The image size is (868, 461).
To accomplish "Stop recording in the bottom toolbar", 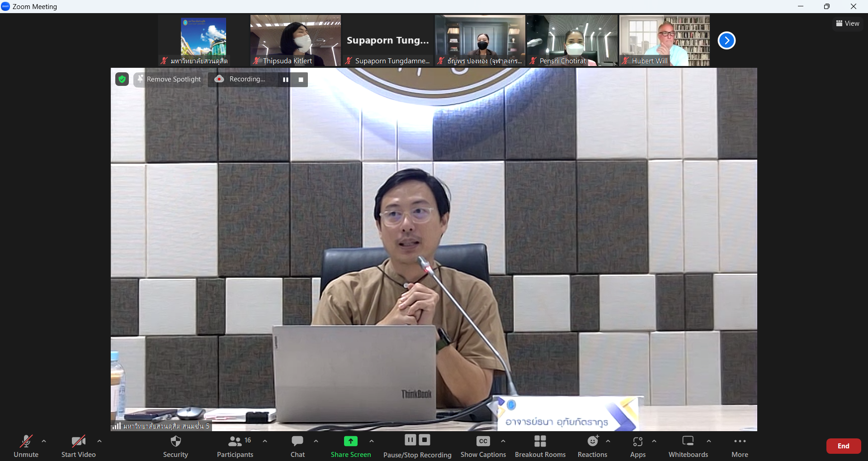I will click(x=425, y=440).
